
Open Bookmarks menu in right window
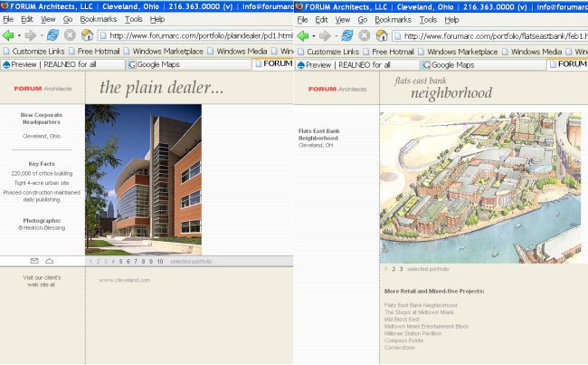(x=393, y=20)
